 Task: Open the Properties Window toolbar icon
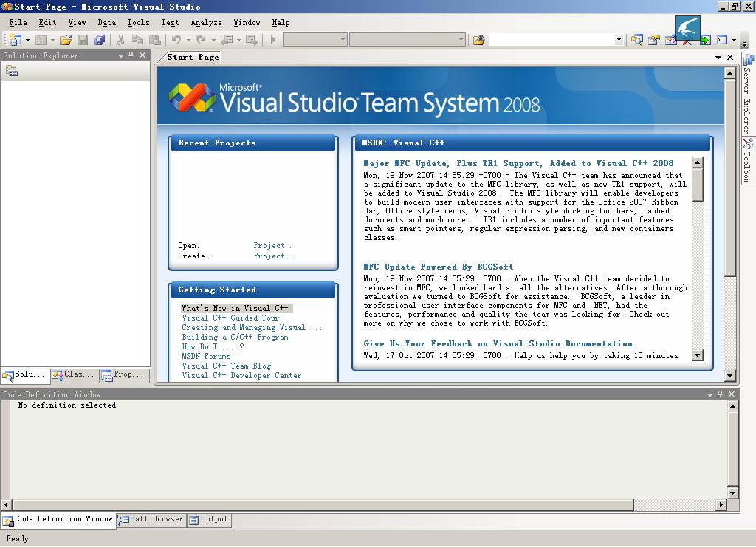653,40
